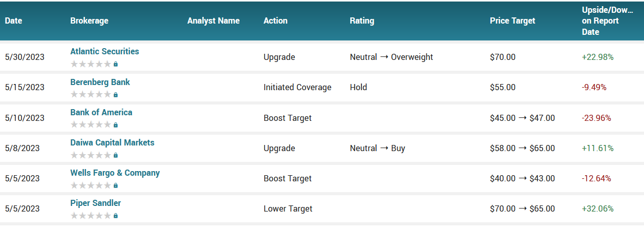Open the Wells Fargo & Company link
The image size is (644, 230).
tap(115, 173)
